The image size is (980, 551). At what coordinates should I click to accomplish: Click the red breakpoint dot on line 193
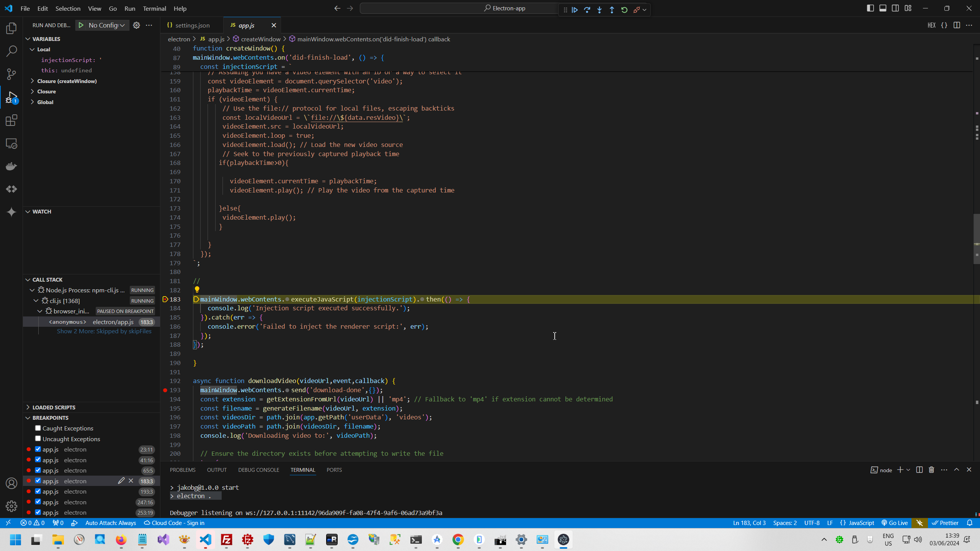coord(165,390)
